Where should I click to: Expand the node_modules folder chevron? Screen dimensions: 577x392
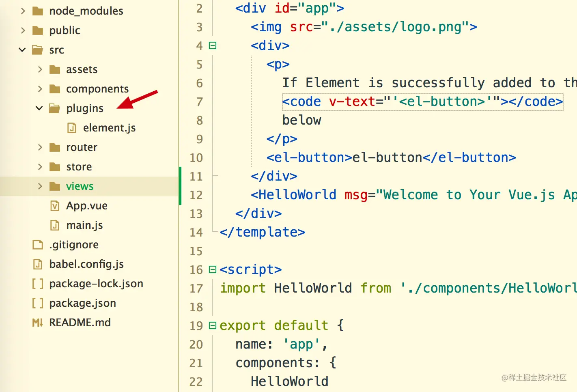23,11
